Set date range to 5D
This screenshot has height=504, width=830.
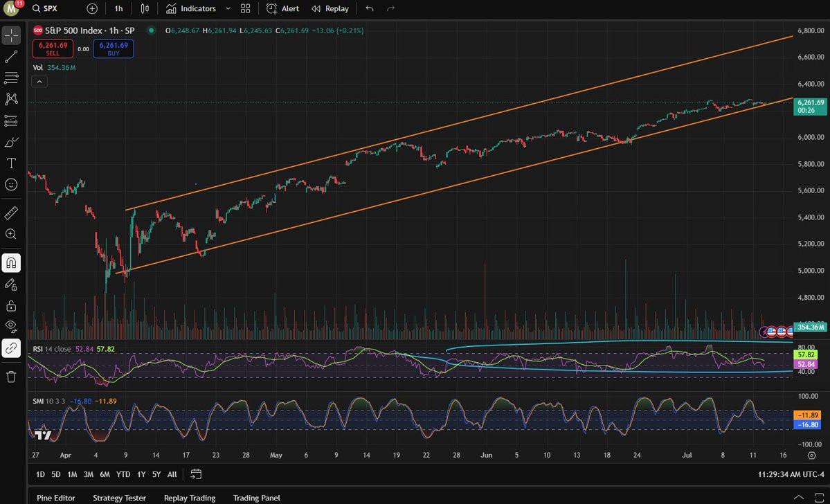[x=55, y=474]
